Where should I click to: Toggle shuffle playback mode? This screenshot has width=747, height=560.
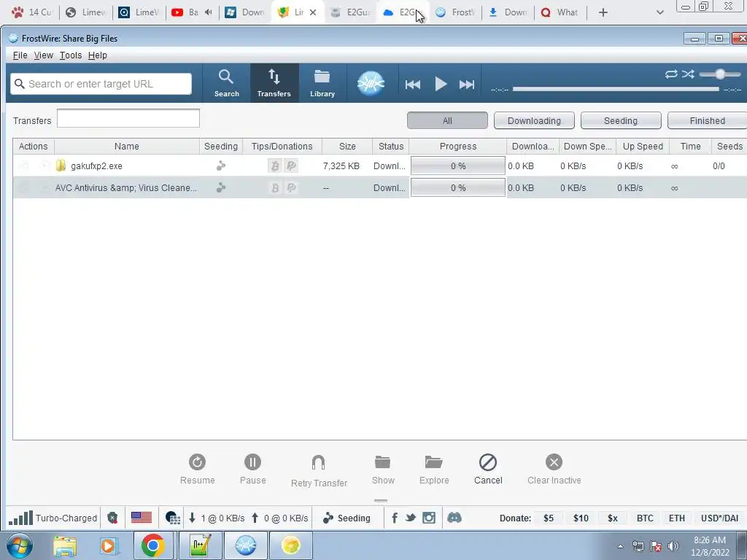(x=688, y=74)
